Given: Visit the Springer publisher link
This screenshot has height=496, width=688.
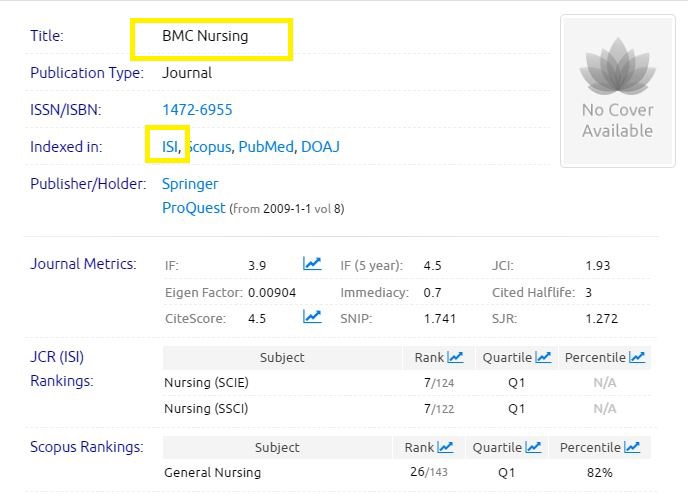Looking at the screenshot, I should (x=190, y=184).
